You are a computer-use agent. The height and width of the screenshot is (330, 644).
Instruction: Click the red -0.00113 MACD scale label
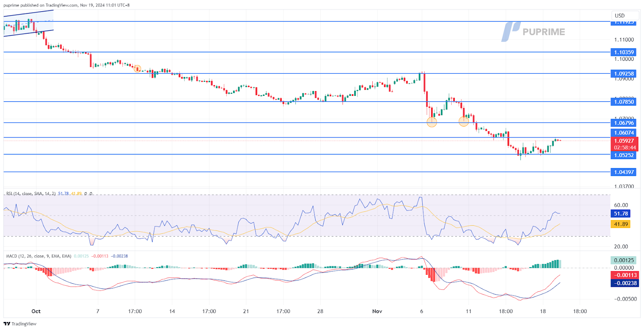pyautogui.click(x=625, y=275)
